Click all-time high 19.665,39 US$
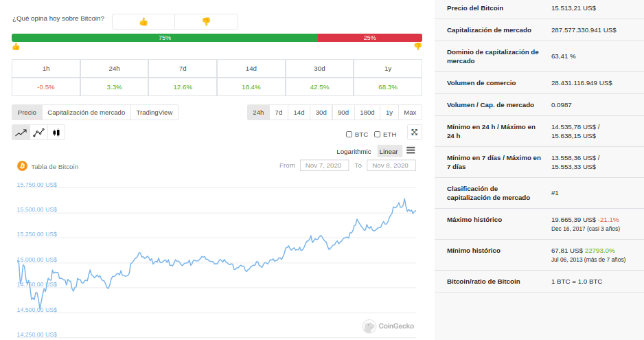This screenshot has height=340, width=644. pos(573,220)
